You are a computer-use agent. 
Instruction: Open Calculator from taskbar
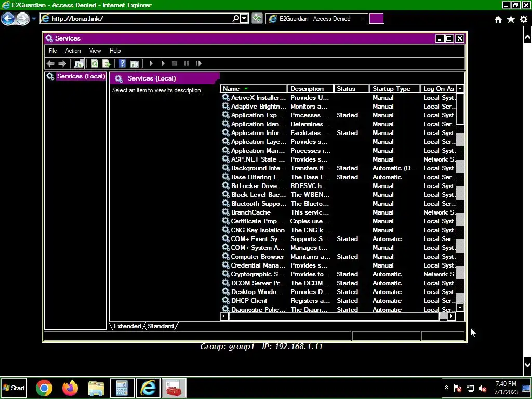click(122, 388)
